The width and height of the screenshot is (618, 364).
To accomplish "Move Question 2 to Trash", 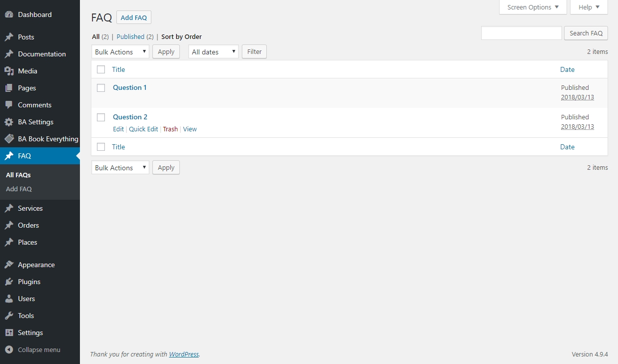I will pyautogui.click(x=170, y=129).
